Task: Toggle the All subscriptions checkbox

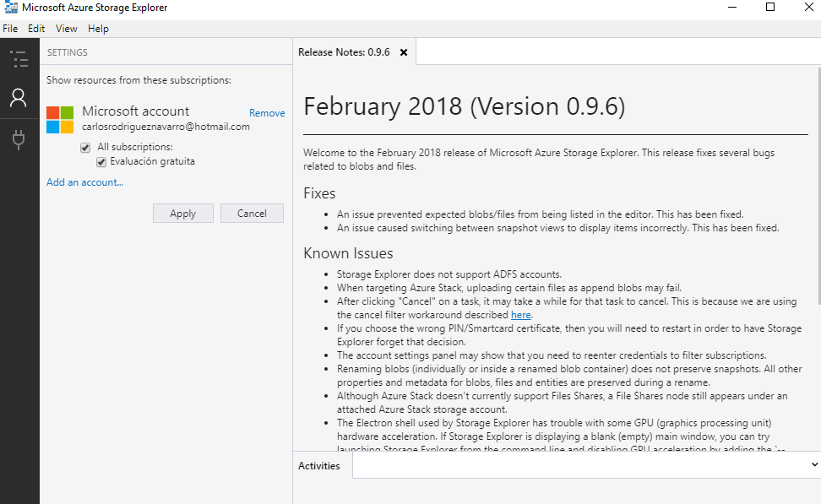Action: click(85, 148)
